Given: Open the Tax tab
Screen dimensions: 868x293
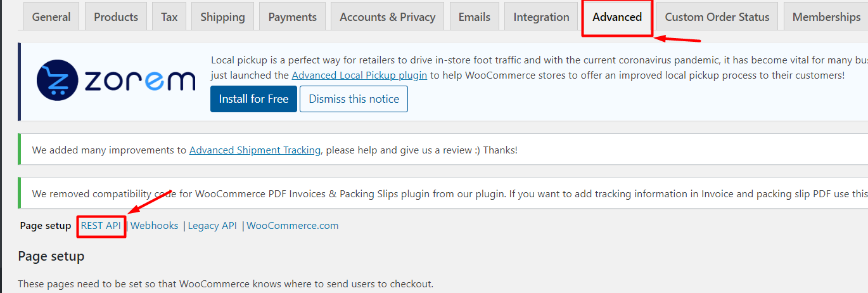Looking at the screenshot, I should coord(169,16).
